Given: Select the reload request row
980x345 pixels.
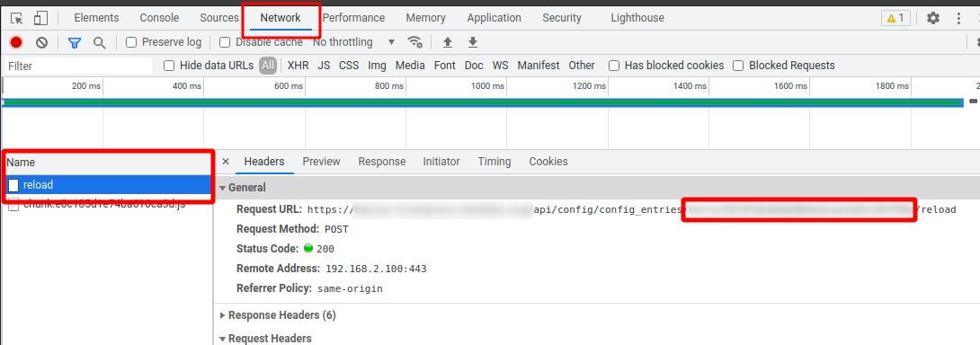Looking at the screenshot, I should [106, 184].
